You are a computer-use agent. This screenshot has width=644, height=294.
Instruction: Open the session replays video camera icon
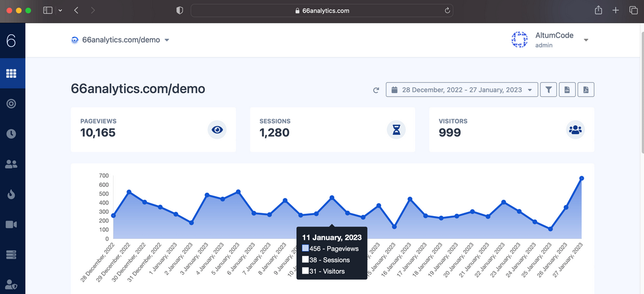click(11, 225)
